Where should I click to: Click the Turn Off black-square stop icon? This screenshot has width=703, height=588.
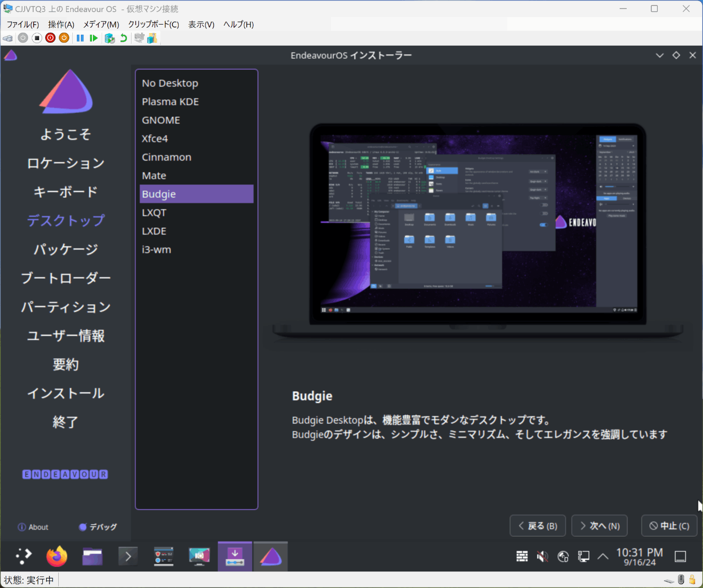(x=37, y=38)
